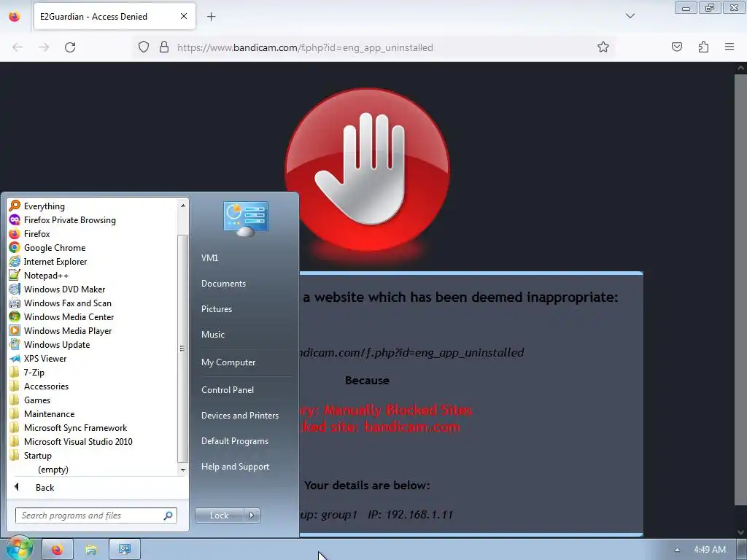Show hidden system tray icons
The width and height of the screenshot is (747, 560).
(x=677, y=550)
